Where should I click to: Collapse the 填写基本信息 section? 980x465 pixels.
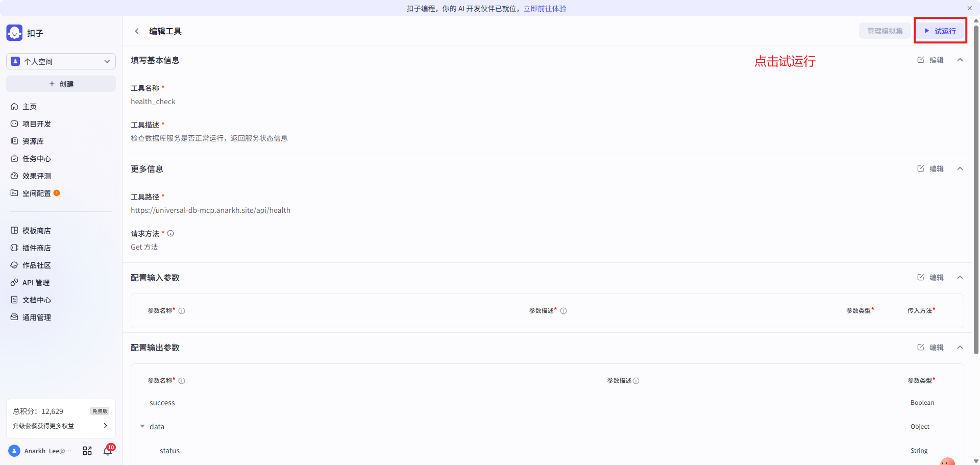(960, 60)
